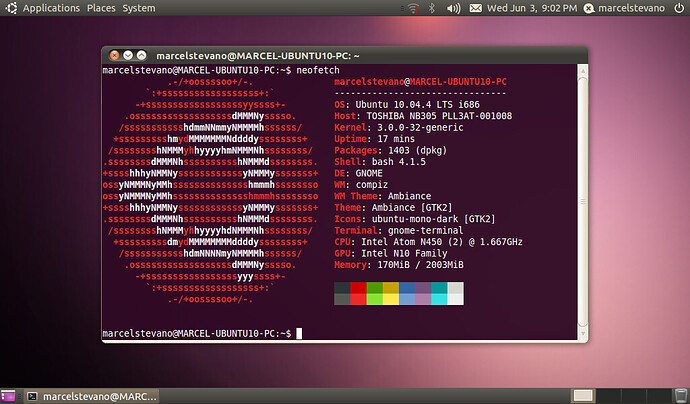Screen dimensions: 690x404
Task: Open the calendar from the clock
Action: (x=532, y=8)
